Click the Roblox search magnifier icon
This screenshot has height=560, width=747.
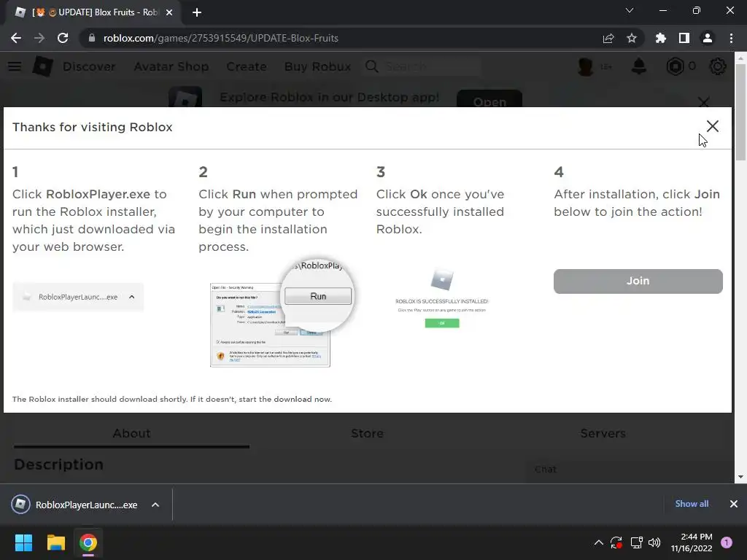(372, 66)
